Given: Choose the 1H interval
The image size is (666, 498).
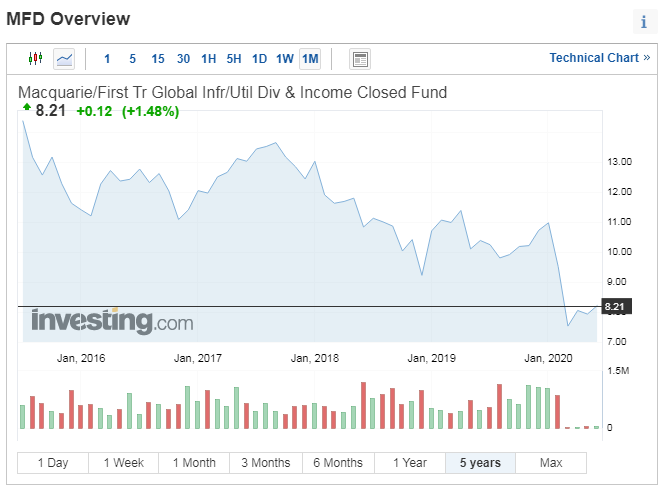Looking at the screenshot, I should click(x=209, y=59).
